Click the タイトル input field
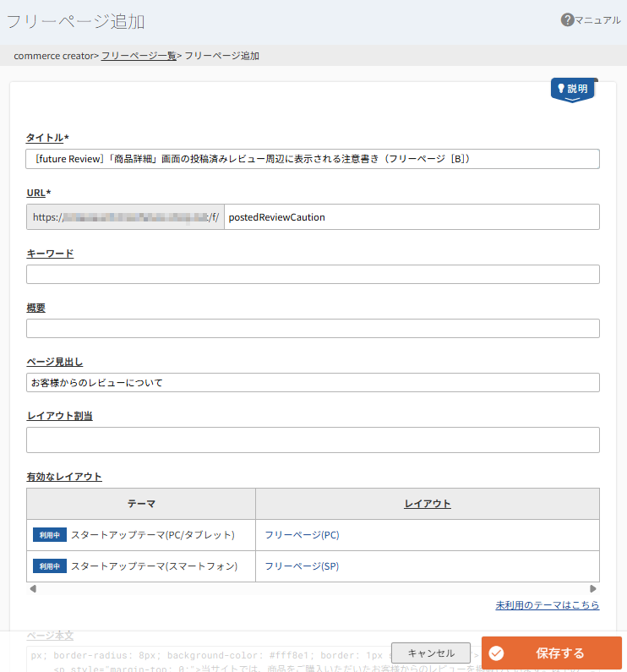The image size is (627, 672). [313, 159]
